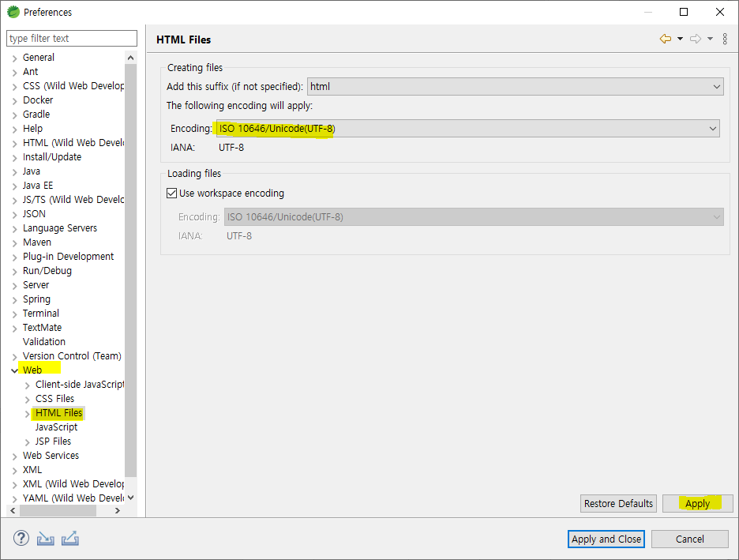The height and width of the screenshot is (560, 739).
Task: Click the Spring leaf Preferences window icon
Action: (13, 12)
